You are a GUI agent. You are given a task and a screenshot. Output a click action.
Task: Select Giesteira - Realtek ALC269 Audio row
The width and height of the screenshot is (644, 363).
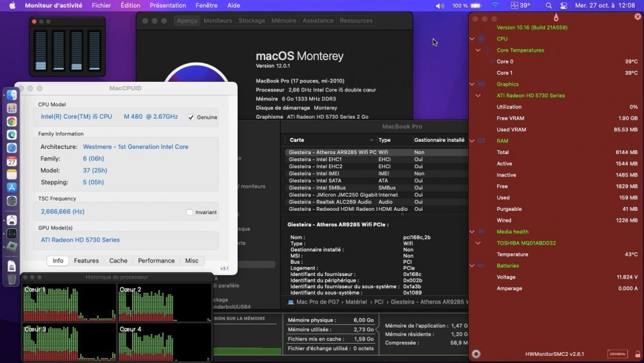[x=376, y=202]
